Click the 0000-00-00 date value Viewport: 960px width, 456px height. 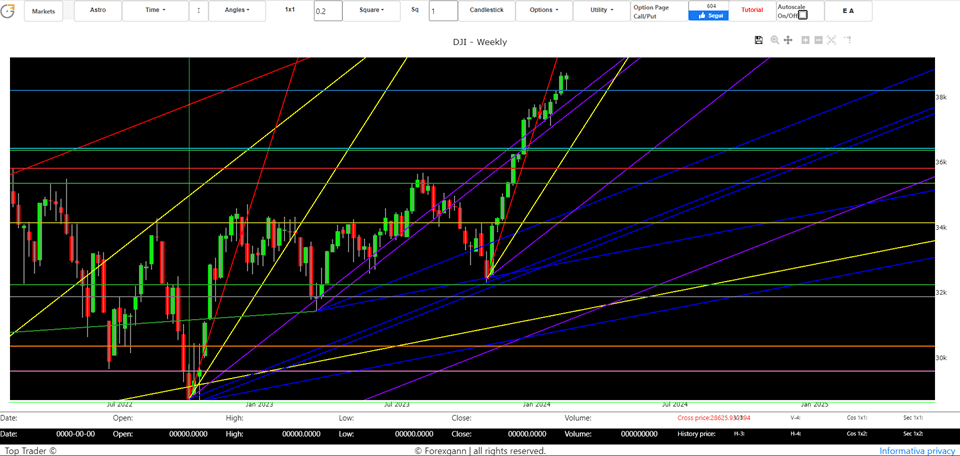pos(75,434)
